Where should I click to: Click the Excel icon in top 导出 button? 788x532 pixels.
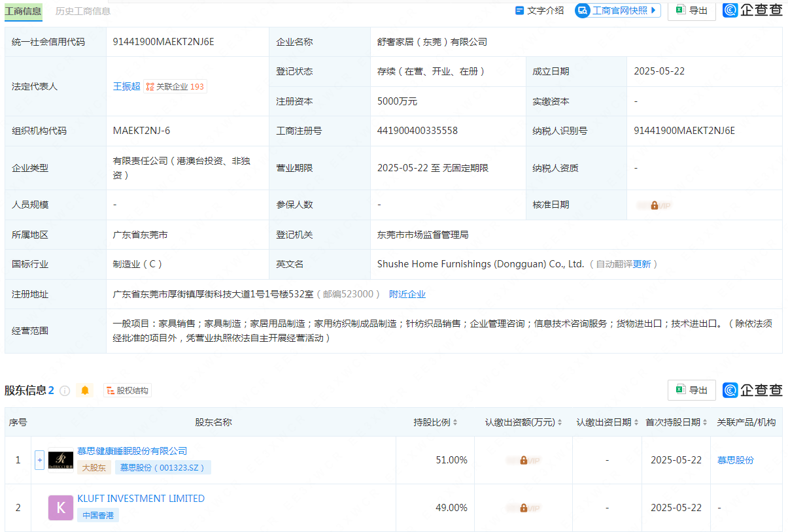[680, 10]
